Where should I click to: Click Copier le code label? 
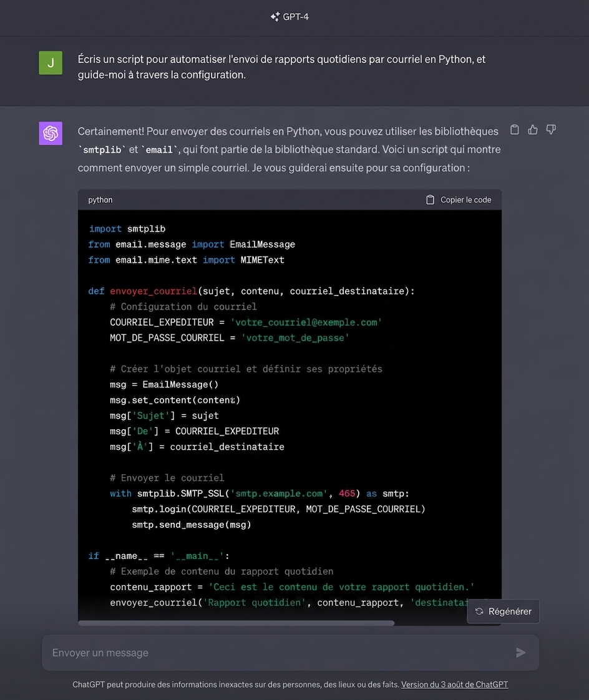[465, 200]
